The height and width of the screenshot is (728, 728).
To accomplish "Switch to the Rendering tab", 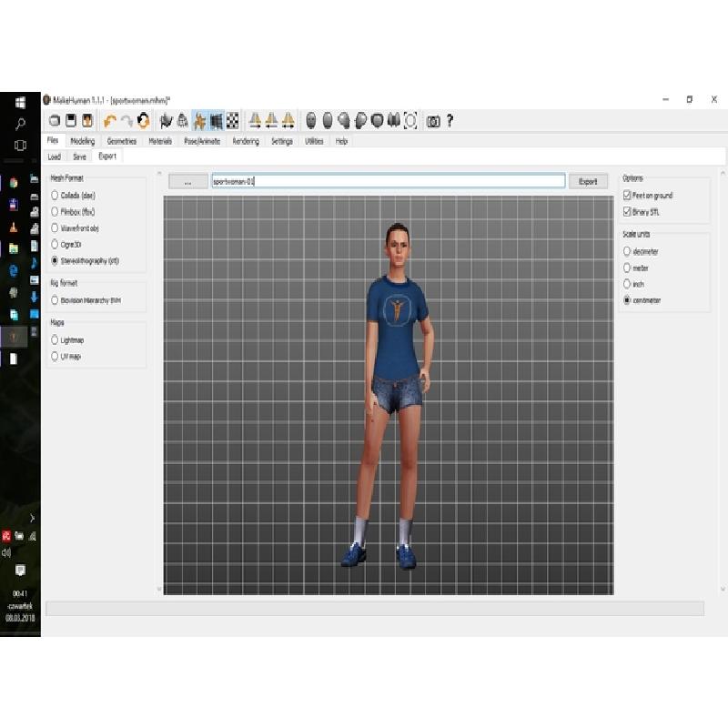I will (246, 141).
